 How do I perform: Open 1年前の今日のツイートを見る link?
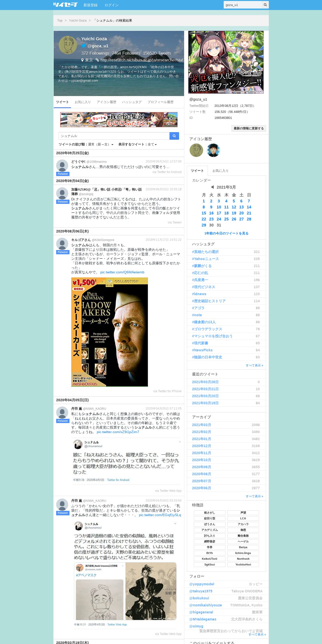pyautogui.click(x=226, y=233)
